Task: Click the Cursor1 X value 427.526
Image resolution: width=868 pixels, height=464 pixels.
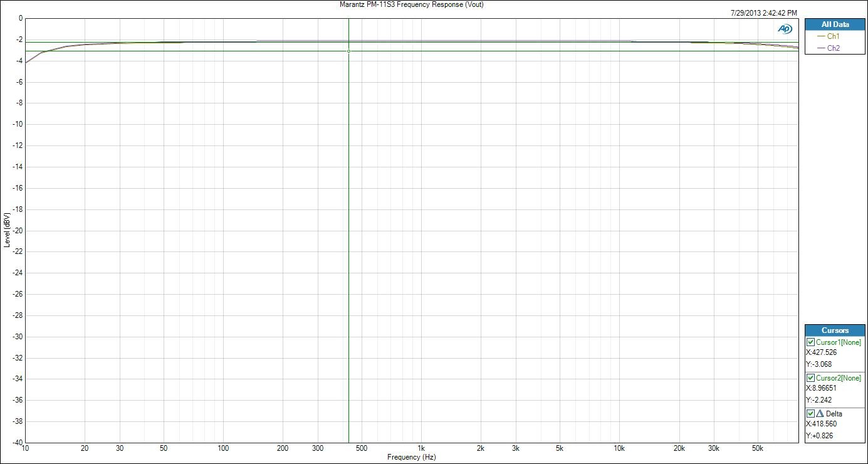Action: 821,352
